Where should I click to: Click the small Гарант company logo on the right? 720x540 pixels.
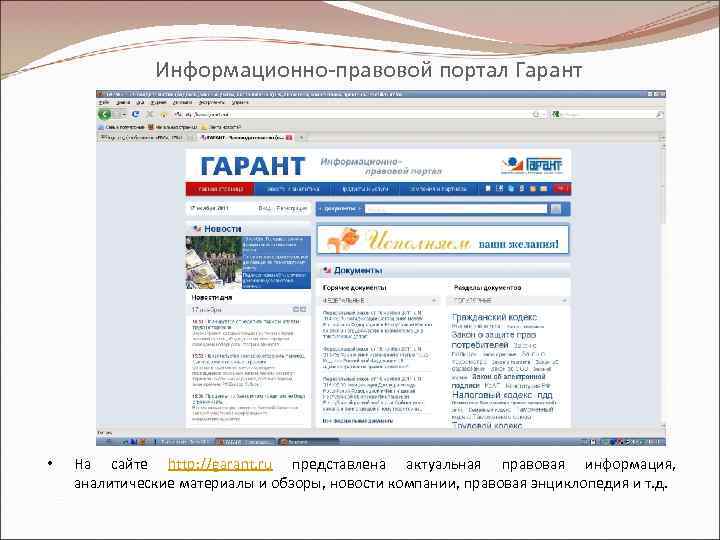click(x=532, y=165)
